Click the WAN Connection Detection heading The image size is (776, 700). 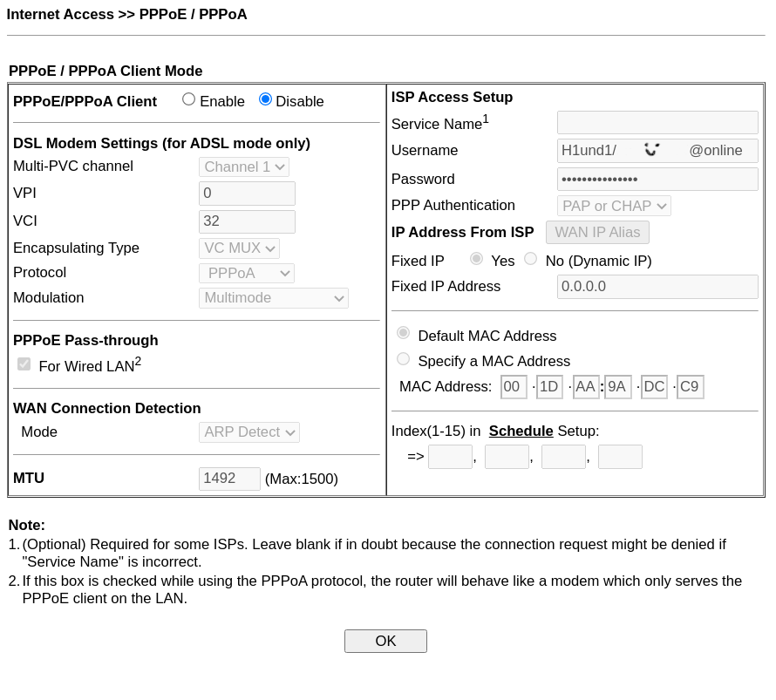tap(107, 408)
